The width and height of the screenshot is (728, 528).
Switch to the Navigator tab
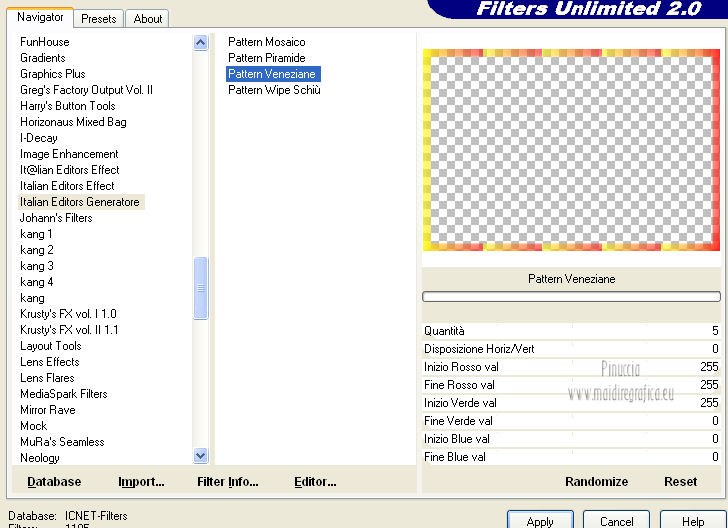[40, 17]
